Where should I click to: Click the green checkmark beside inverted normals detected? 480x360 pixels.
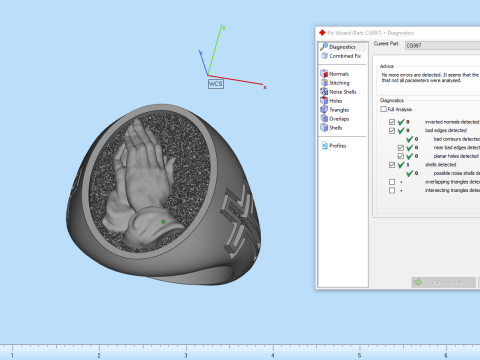[x=401, y=122]
